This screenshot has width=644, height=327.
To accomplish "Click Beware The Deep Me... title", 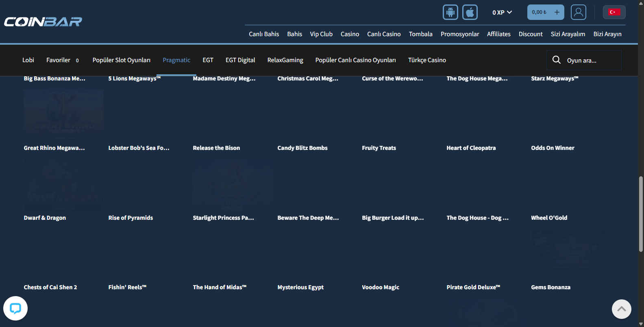I will tap(308, 218).
